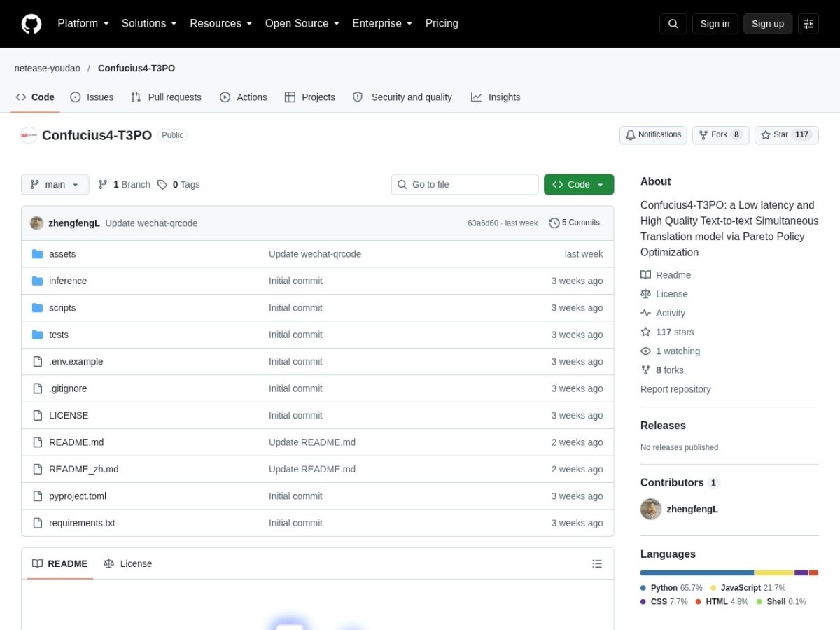Focus the Go to file search field
Viewport: 840px width, 630px height.
click(x=465, y=185)
